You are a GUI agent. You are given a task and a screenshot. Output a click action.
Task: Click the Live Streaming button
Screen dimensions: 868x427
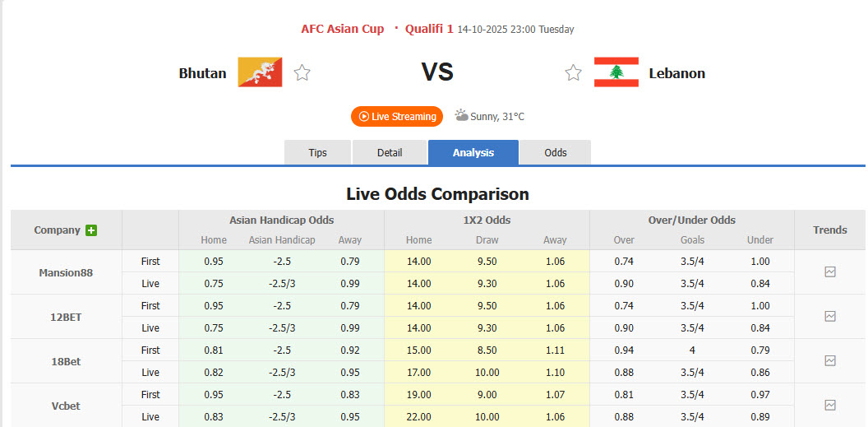click(x=397, y=117)
